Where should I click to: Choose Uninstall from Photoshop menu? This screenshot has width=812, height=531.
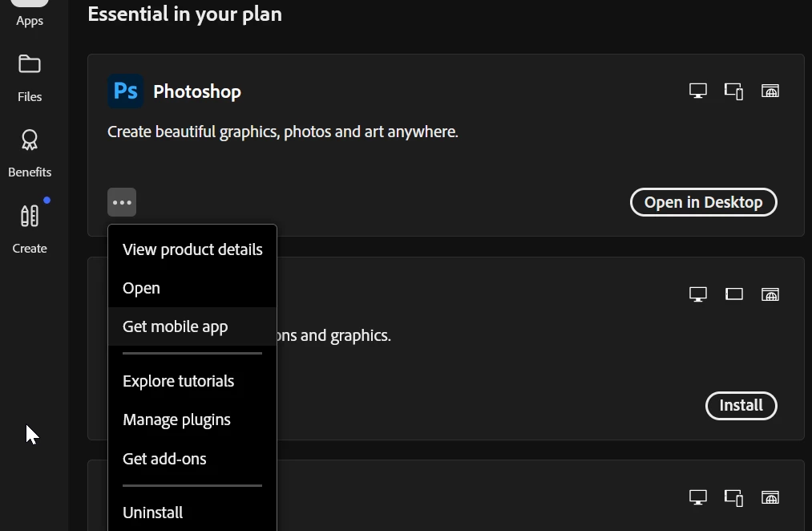point(153,513)
